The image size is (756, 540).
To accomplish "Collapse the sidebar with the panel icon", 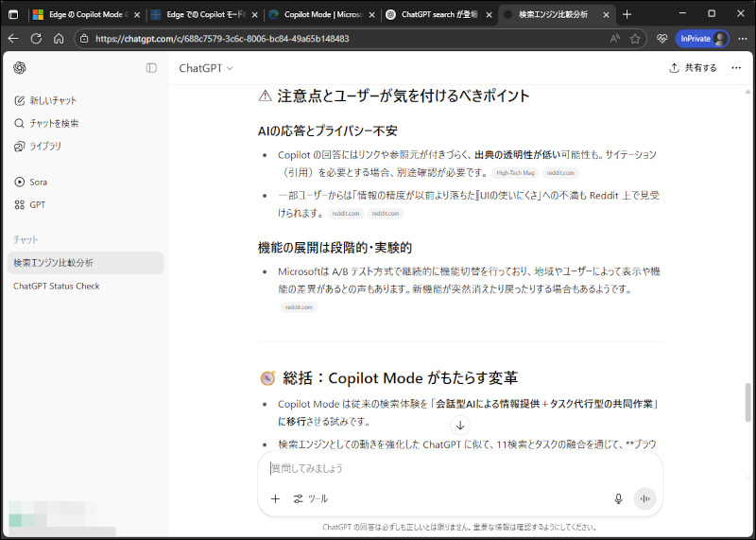I will [x=151, y=68].
